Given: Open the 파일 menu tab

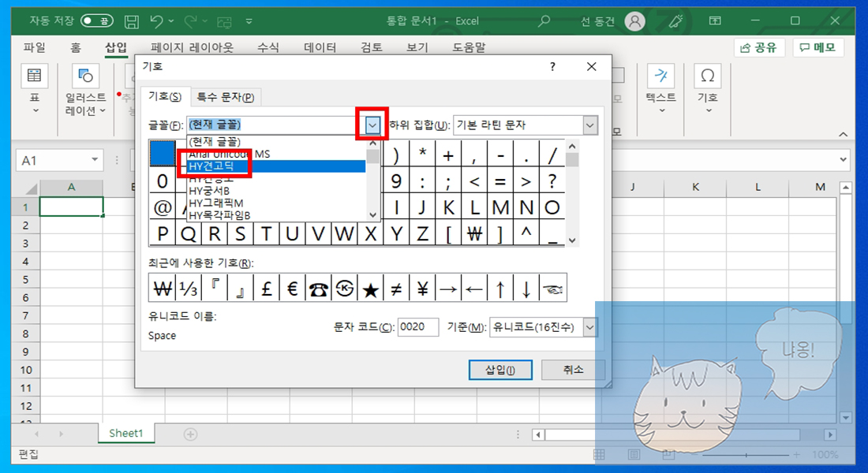Looking at the screenshot, I should coord(34,47).
